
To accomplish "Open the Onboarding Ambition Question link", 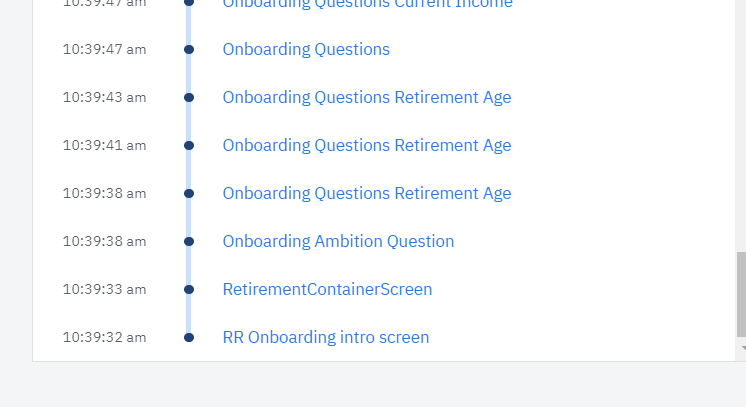I will coord(338,241).
